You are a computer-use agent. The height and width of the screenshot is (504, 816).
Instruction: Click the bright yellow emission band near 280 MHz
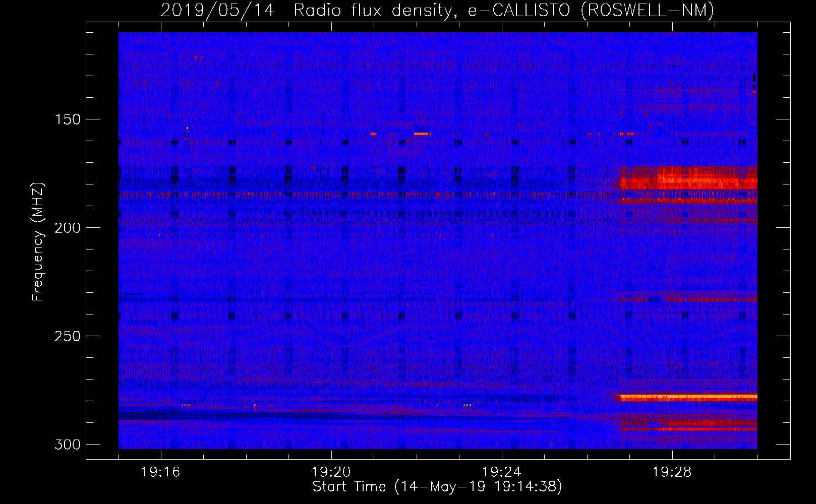[688, 397]
